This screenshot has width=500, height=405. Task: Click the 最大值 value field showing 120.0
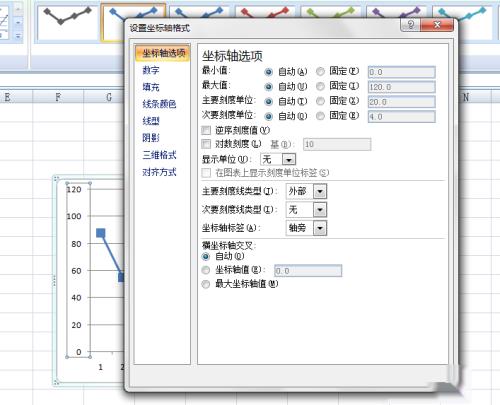[402, 87]
